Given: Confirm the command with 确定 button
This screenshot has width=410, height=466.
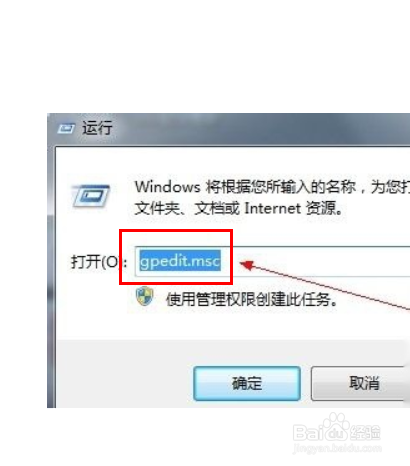Looking at the screenshot, I should (247, 383).
